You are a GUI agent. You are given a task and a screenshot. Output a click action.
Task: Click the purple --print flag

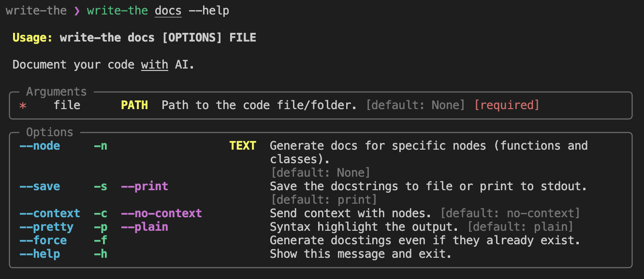click(145, 186)
